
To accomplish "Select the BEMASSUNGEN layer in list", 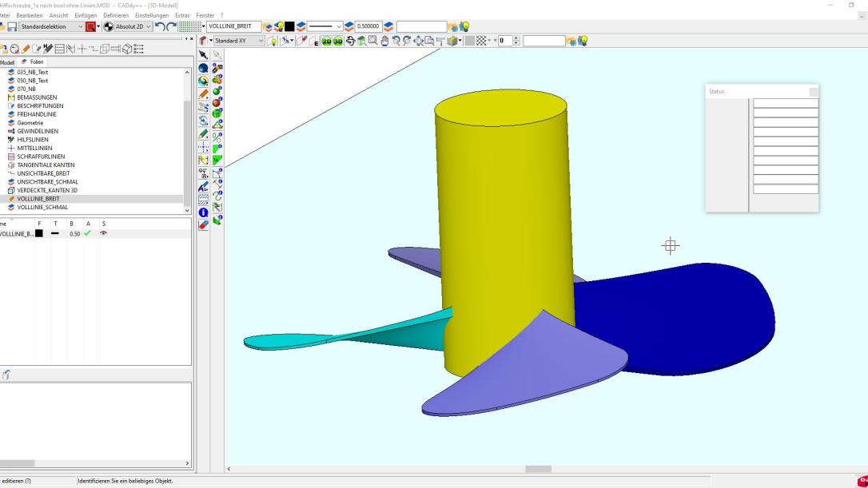I will tap(37, 97).
